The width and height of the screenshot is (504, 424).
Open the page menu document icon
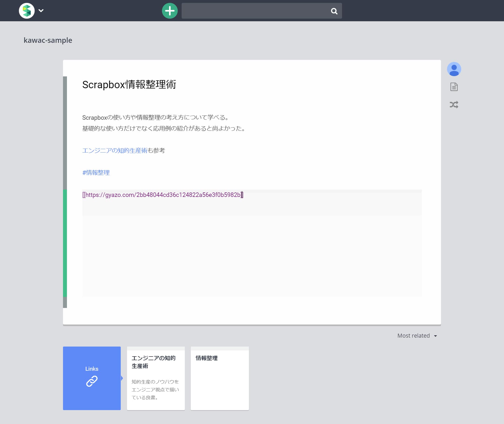[x=454, y=87]
